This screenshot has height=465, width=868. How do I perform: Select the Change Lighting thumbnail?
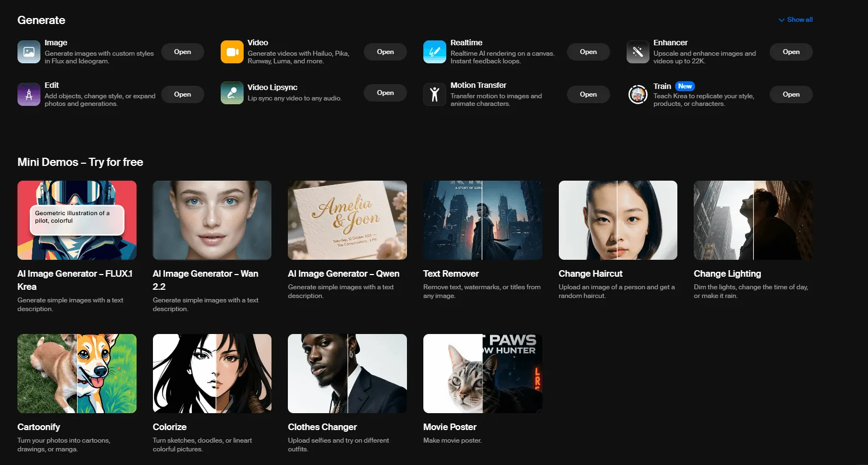753,220
